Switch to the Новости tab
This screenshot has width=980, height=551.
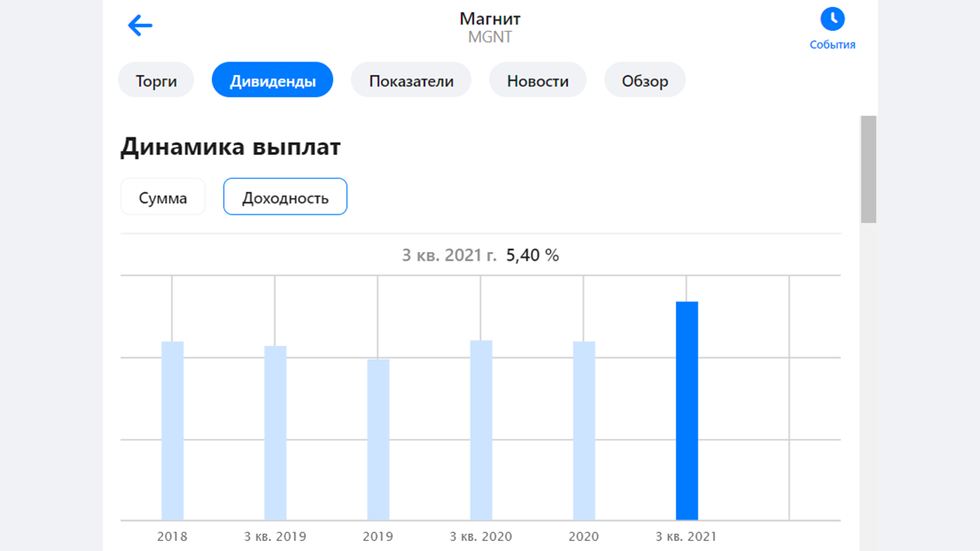(537, 79)
